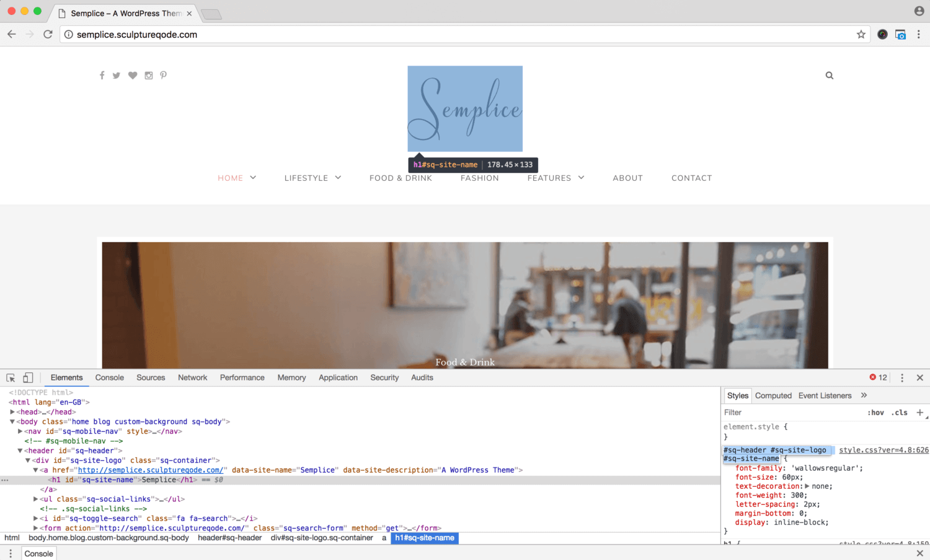The width and height of the screenshot is (930, 560).
Task: Click the Chrome profile avatar icon
Action: [919, 11]
